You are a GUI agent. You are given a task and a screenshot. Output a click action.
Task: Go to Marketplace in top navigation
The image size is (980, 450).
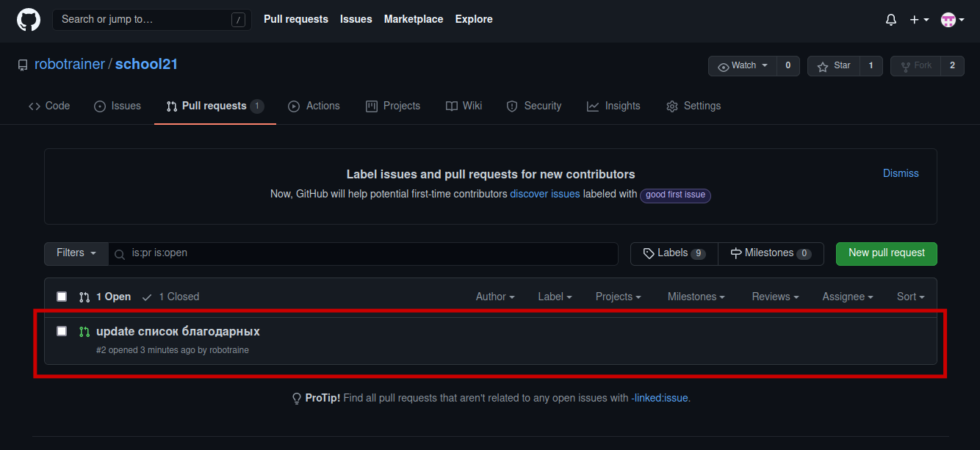pyautogui.click(x=414, y=19)
